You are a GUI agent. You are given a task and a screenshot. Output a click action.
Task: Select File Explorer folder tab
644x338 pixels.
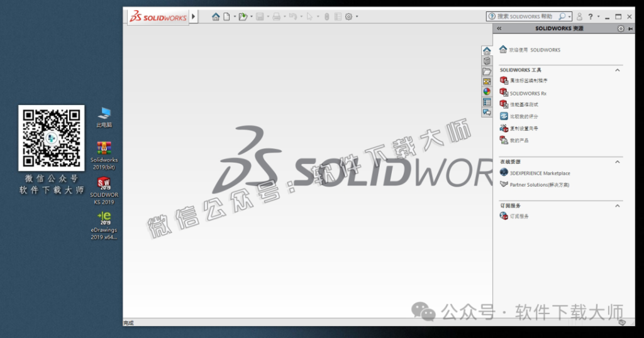(487, 72)
